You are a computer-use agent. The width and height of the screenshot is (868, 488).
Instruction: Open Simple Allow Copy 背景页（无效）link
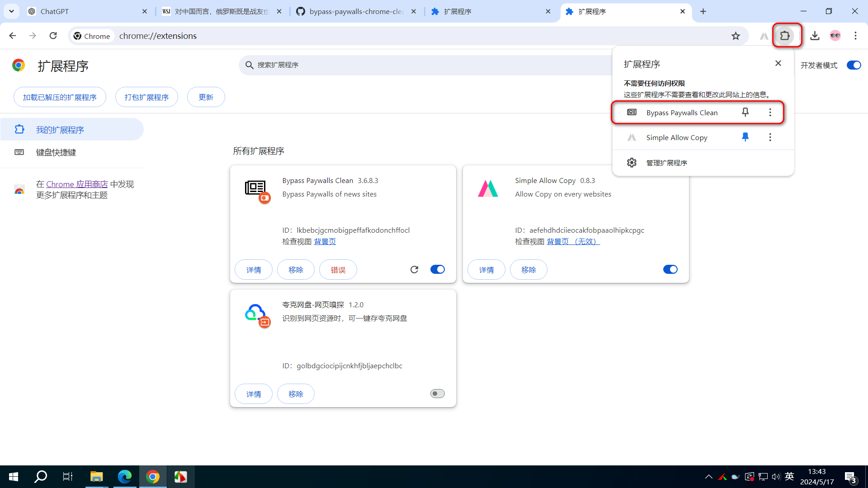[573, 241]
